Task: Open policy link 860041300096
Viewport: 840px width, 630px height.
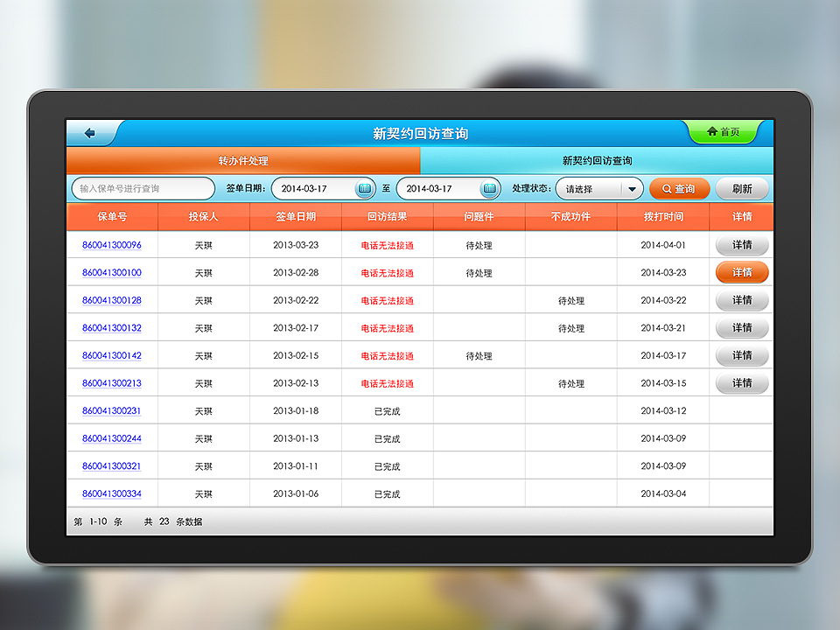Action: point(112,245)
